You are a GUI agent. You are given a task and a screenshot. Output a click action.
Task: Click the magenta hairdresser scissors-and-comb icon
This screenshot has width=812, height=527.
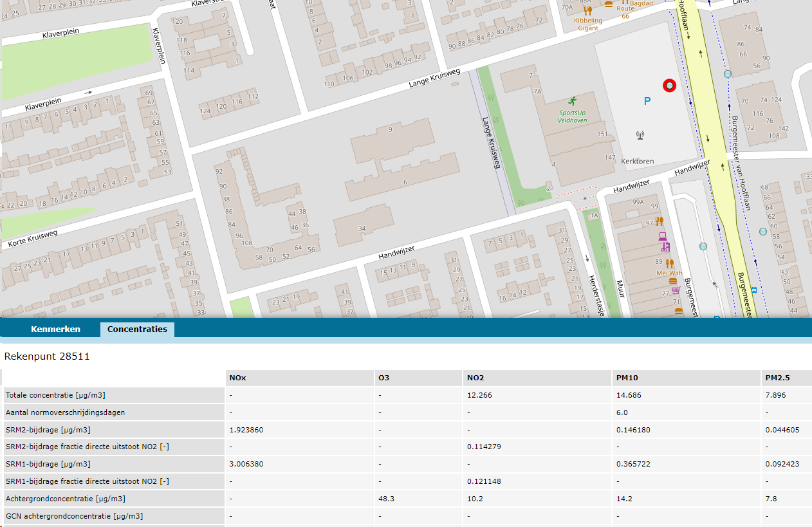tap(666, 247)
